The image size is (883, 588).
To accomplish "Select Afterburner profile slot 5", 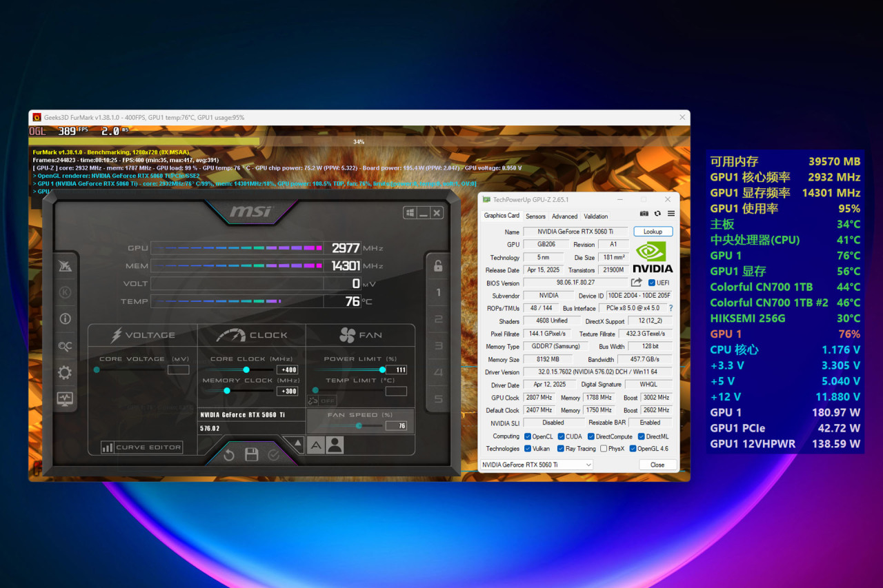I will (438, 399).
